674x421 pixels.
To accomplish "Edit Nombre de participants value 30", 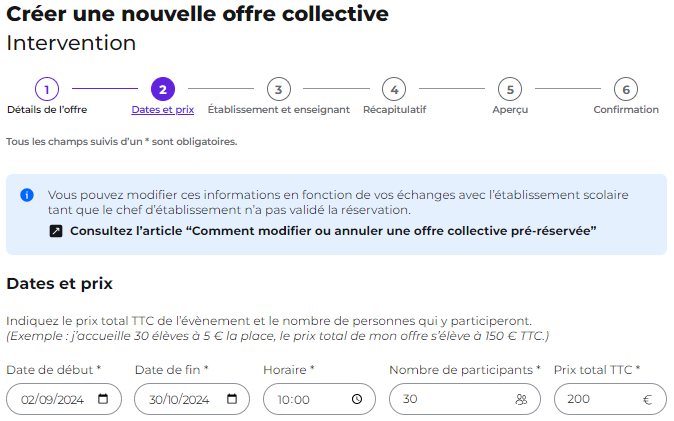I will pos(410,399).
